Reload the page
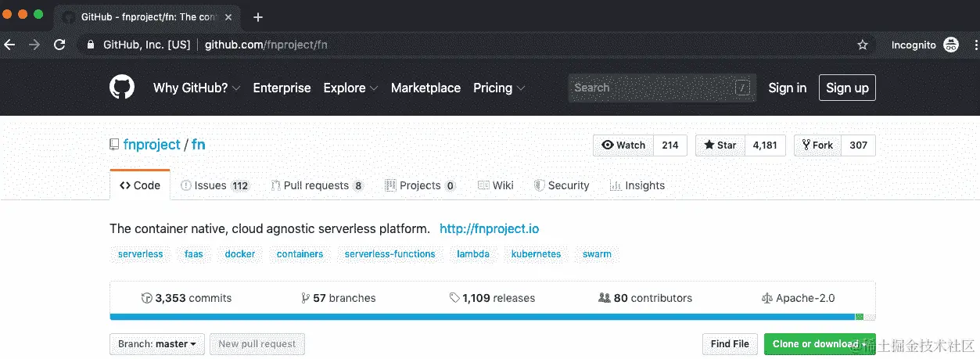Screen dimensions: 980x359 [x=59, y=45]
